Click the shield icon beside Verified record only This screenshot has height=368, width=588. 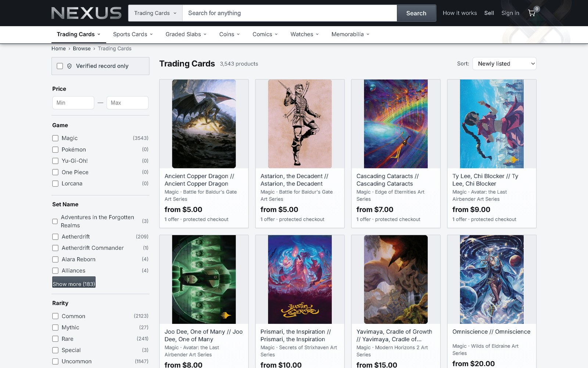[x=69, y=66]
